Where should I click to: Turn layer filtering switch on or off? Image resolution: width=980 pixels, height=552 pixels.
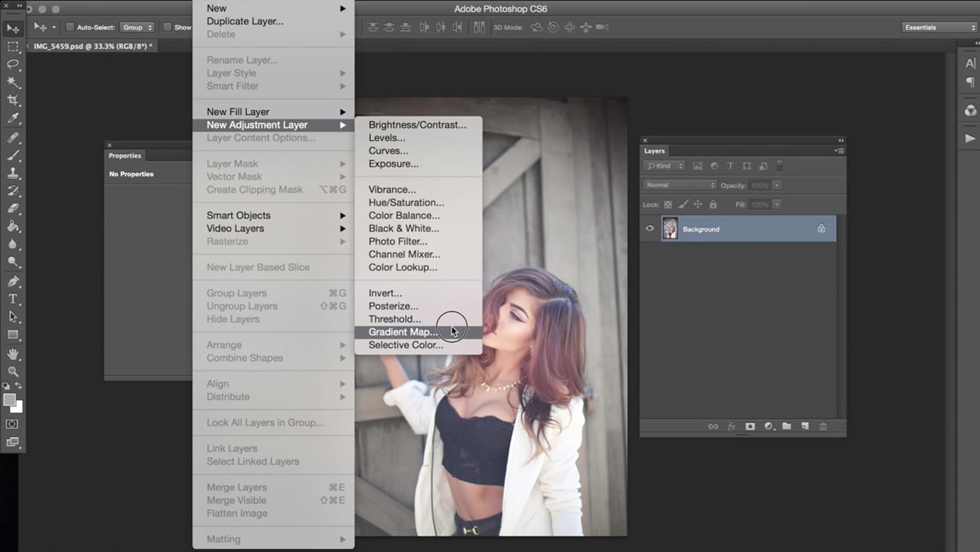[x=779, y=166]
